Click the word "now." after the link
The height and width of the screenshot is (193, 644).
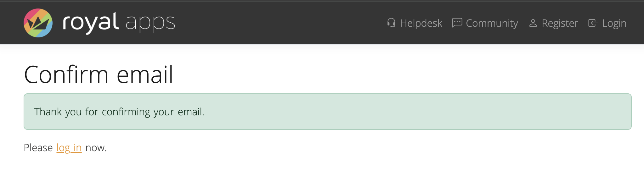pyautogui.click(x=96, y=148)
